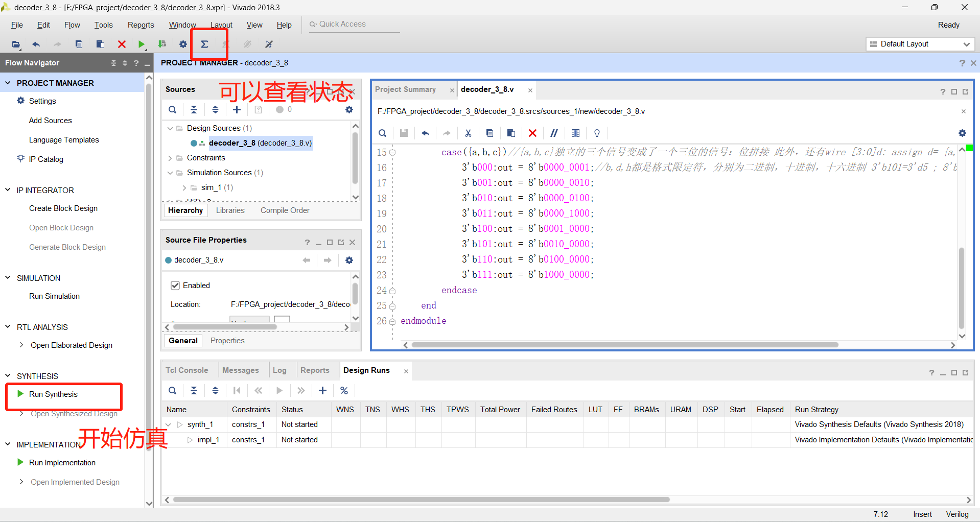
Task: Click the Quick Access search field
Action: (355, 25)
